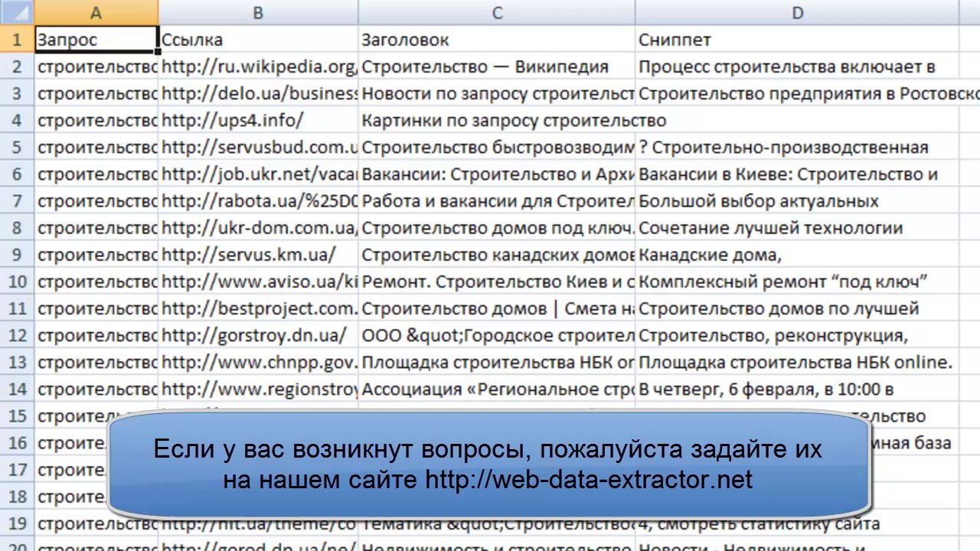Click cell 'Картинки по запросу строительство'
This screenshot has height=551, width=980.
(497, 120)
